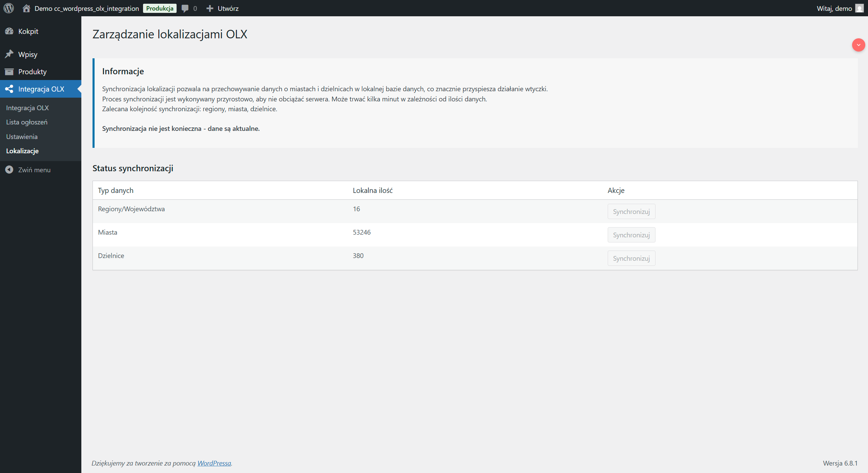The height and width of the screenshot is (473, 868).
Task: Open the Kokpit dashboard menu item
Action: [x=28, y=31]
